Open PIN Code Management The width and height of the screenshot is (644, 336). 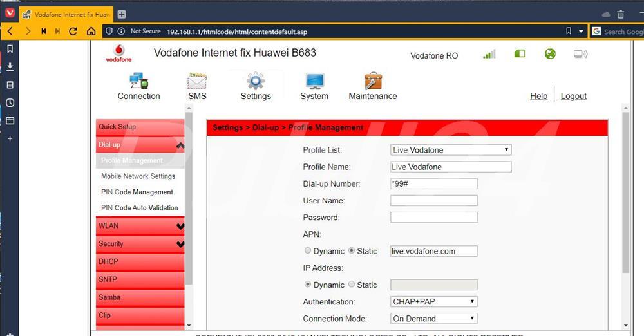pos(137,192)
